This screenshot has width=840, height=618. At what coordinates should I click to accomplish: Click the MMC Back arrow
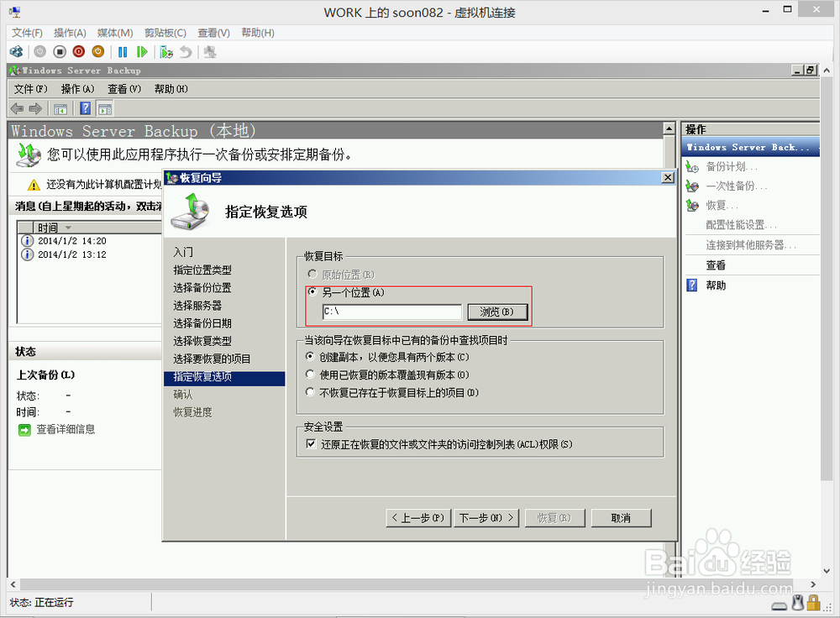click(x=17, y=108)
